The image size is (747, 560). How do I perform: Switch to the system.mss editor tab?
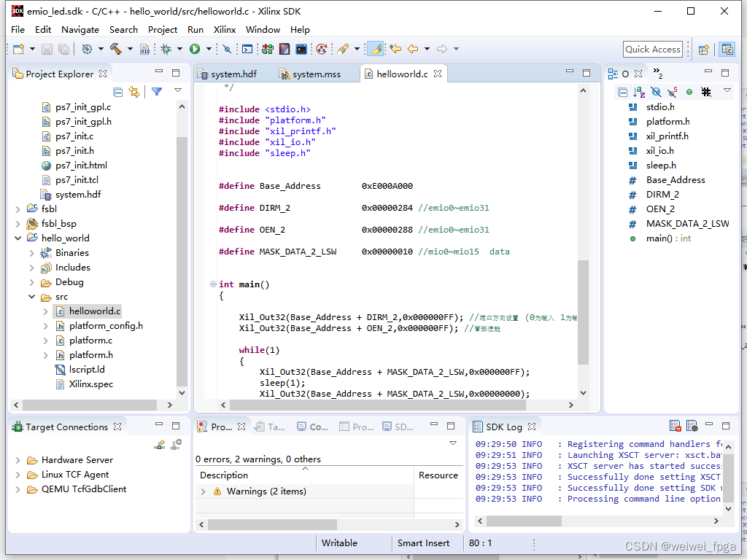tap(311, 74)
